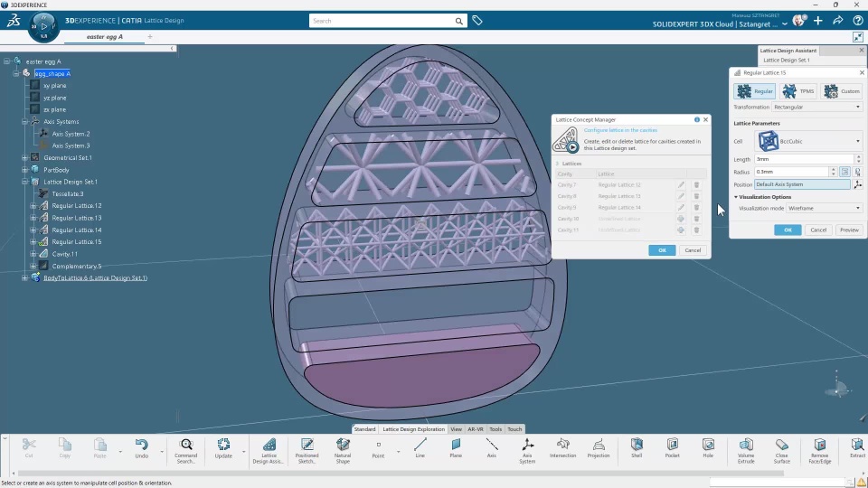Open the Cell type dropdown showing BccCubic
Image resolution: width=868 pixels, height=488 pixels.
[x=808, y=141]
